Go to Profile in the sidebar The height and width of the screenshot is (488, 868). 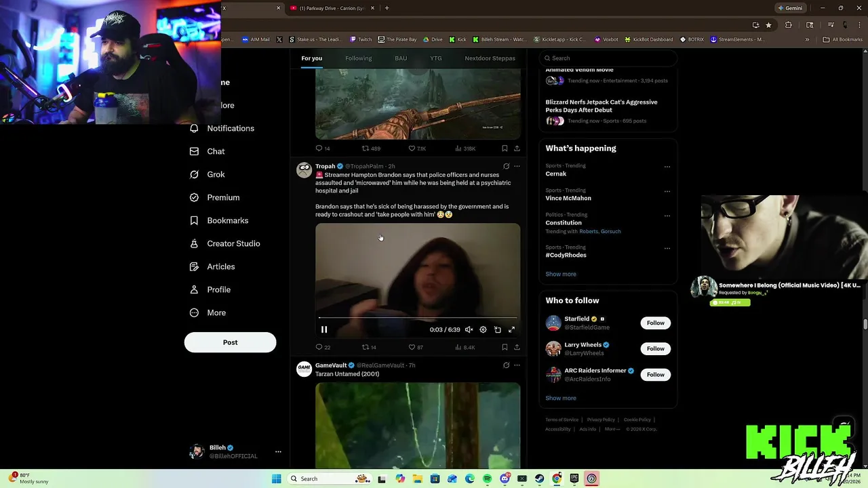tap(210, 289)
